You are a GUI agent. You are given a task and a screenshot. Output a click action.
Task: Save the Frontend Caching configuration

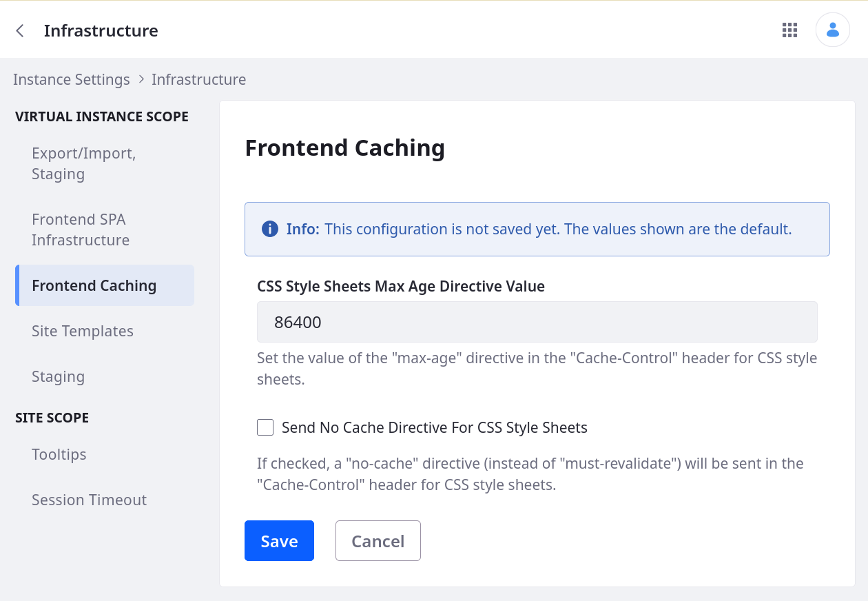coord(279,541)
